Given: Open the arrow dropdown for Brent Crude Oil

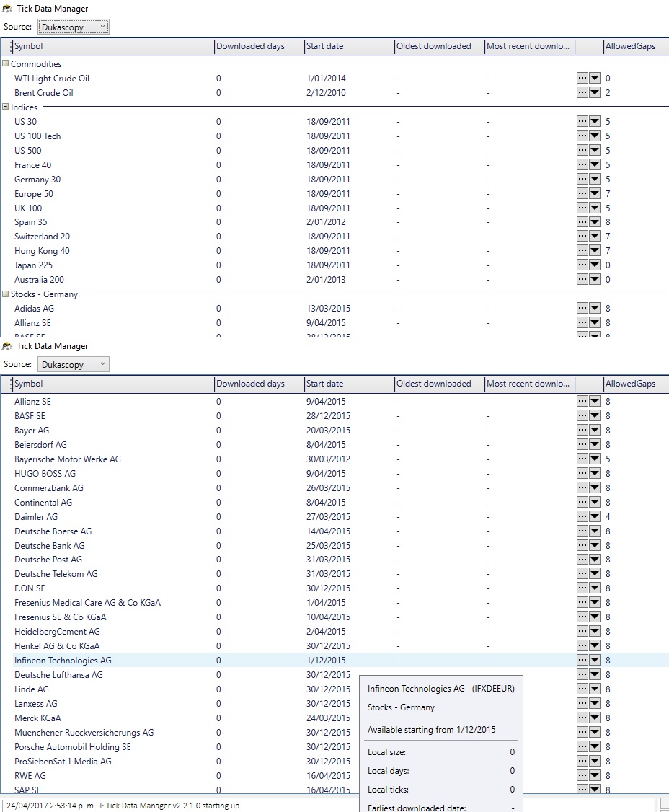Looking at the screenshot, I should point(595,93).
